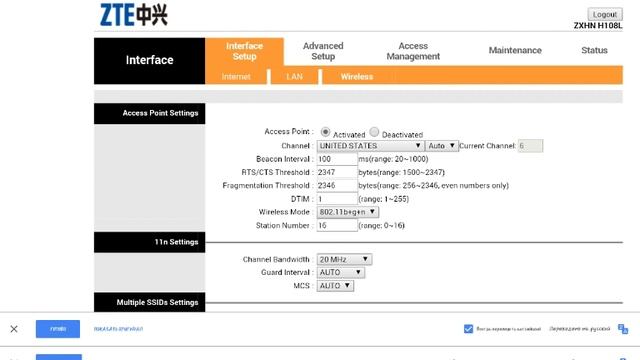Image resolution: width=640 pixels, height=360 pixels.
Task: Click the translated-to-Russian text in translation bar
Action: [580, 329]
